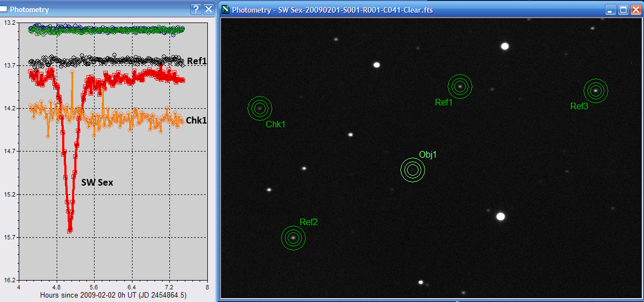Select the Chk1 aperture ring in image
The image size is (644, 302).
(x=260, y=108)
